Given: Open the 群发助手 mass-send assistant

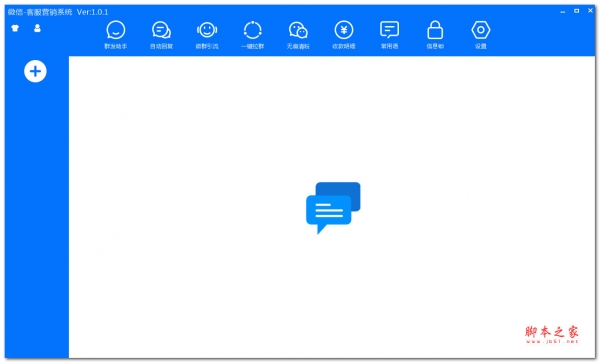Looking at the screenshot, I should 116,34.
